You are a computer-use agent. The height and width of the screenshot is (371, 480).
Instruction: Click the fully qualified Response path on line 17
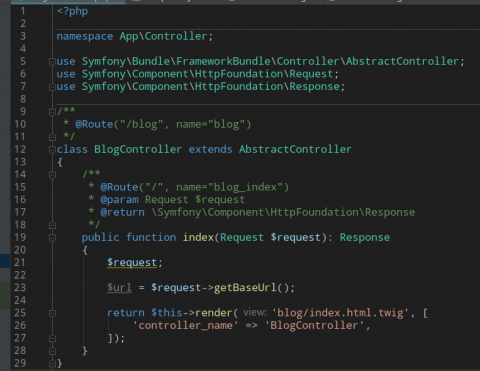283,212
